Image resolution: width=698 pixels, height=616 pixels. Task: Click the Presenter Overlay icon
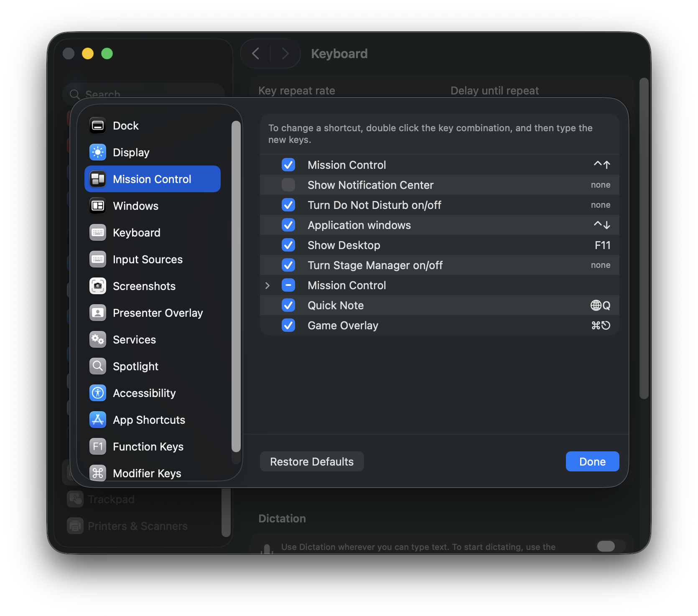(98, 313)
